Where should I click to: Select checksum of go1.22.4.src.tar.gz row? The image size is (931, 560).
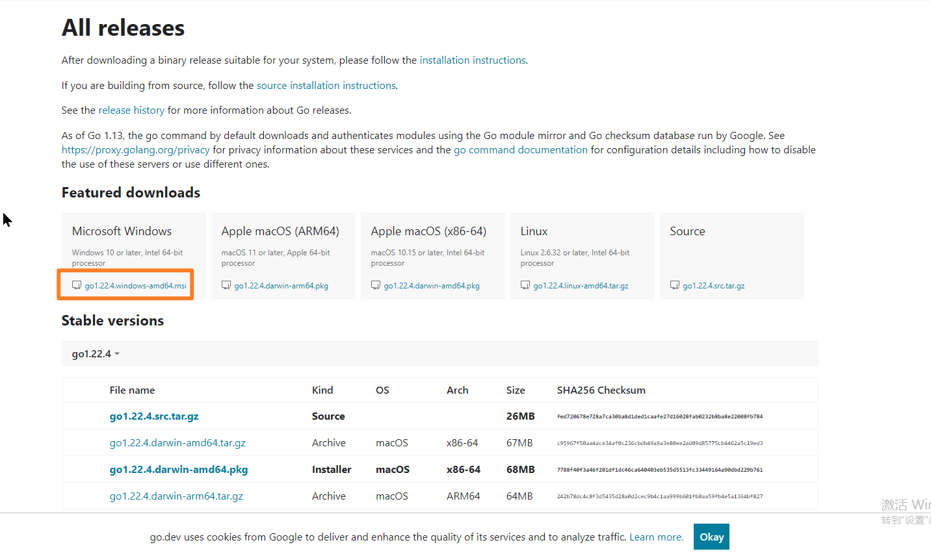tap(660, 416)
